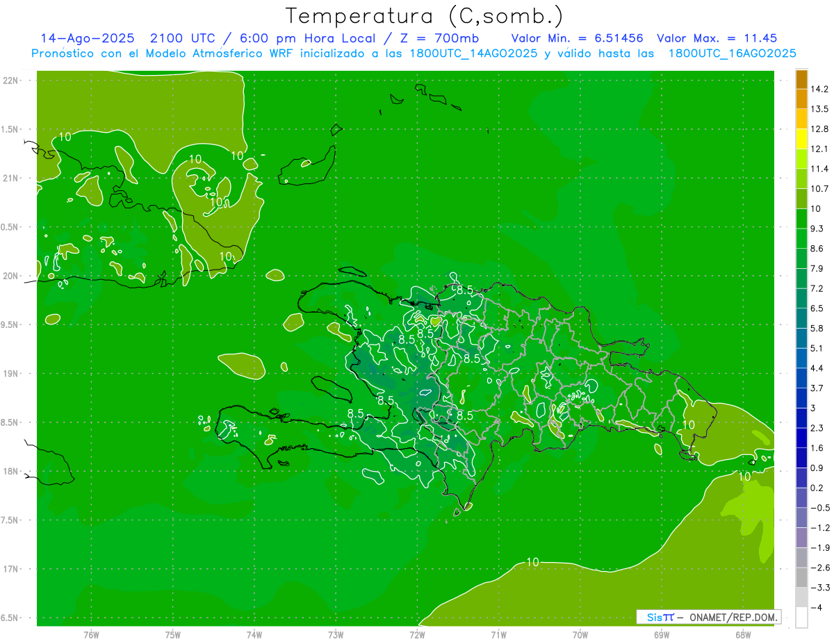The image size is (834, 644).
Task: Click the "75W" longitude axis label
Action: click(x=172, y=634)
